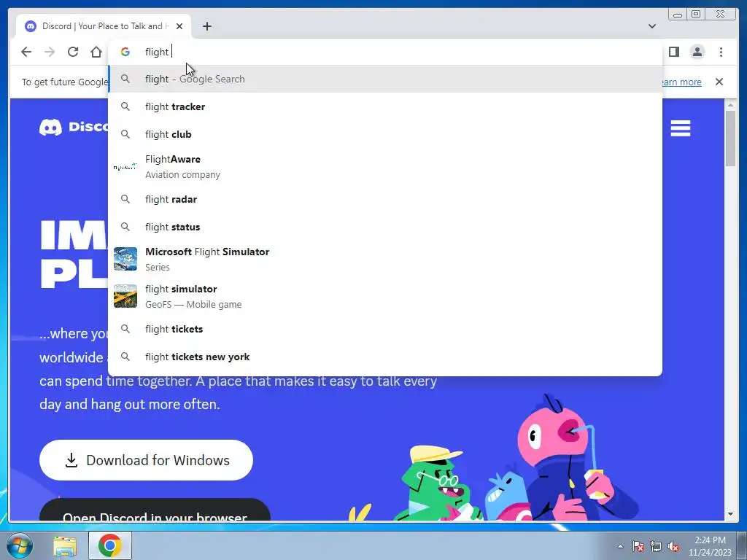Choose the 'flight tickets' suggestion
The image size is (747, 560).
(x=385, y=329)
